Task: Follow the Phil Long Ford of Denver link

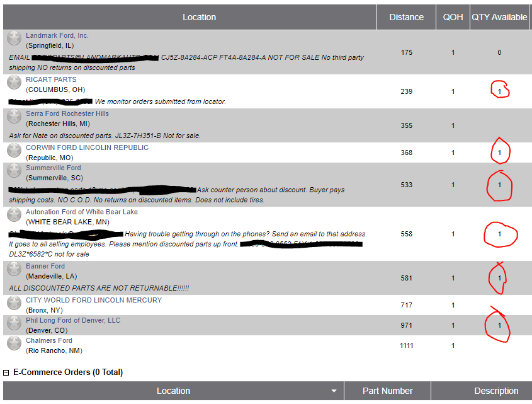Action: 73,320
